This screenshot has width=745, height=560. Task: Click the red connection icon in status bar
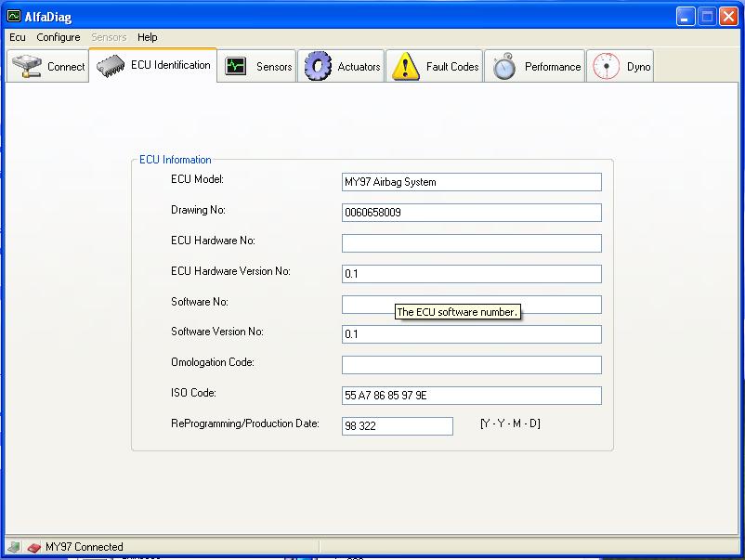pos(33,547)
